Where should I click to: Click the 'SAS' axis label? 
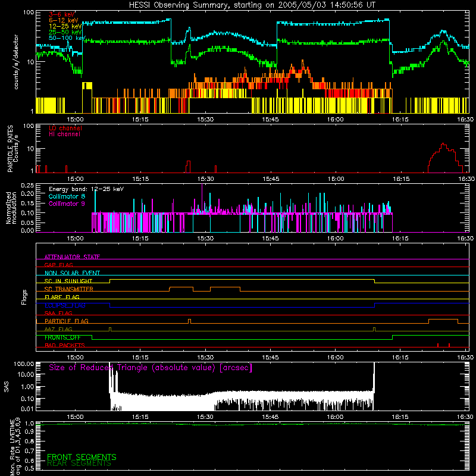point(7,387)
